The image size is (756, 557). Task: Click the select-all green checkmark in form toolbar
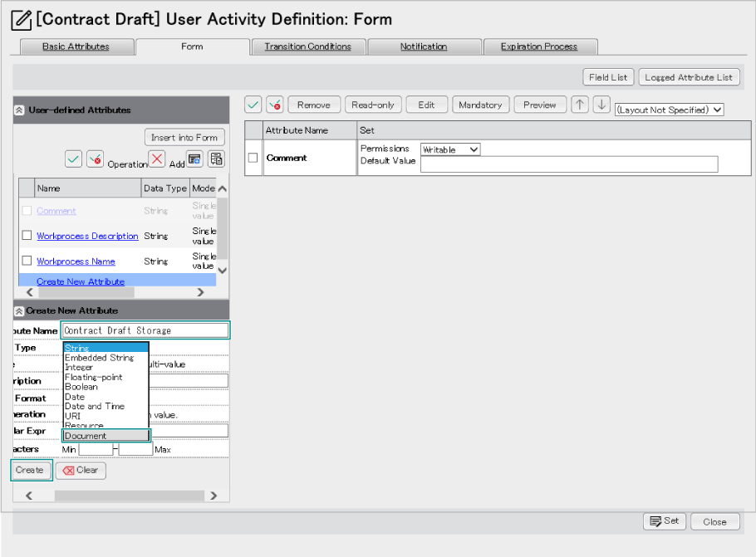click(253, 104)
